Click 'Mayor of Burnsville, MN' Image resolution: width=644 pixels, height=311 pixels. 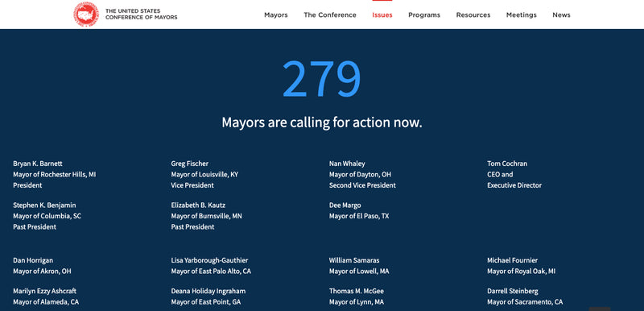tap(207, 216)
